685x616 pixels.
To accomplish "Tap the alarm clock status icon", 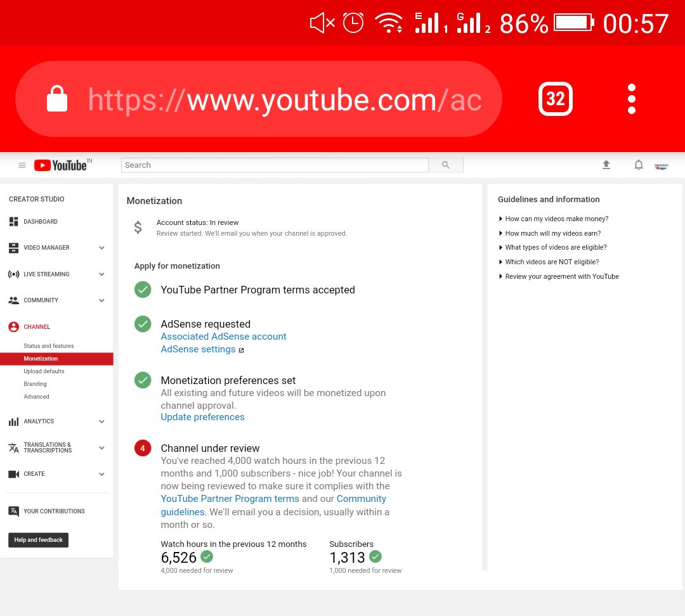I will point(353,23).
